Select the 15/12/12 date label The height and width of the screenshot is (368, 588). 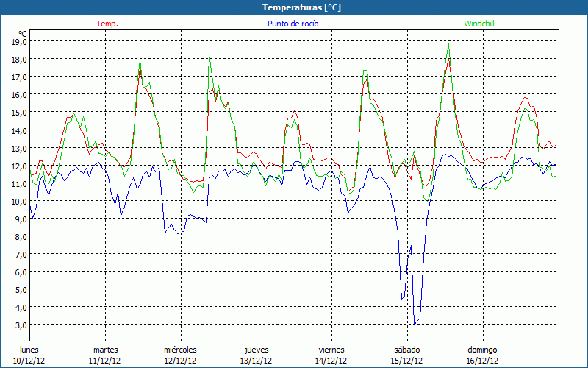click(x=406, y=361)
